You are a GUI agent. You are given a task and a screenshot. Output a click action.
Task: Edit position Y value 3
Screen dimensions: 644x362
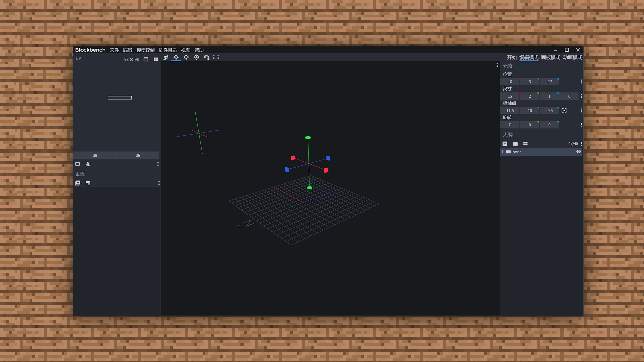tap(530, 82)
